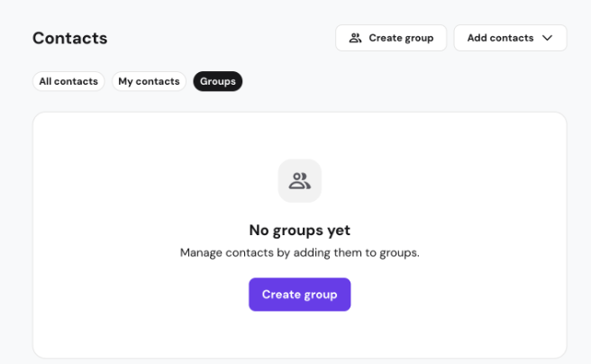
Task: Click the Contacts page heading
Action: 70,38
